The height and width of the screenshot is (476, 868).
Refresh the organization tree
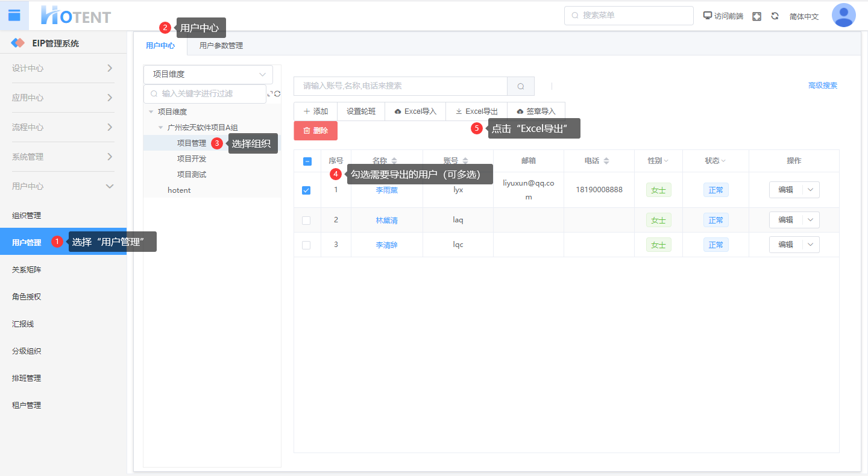[277, 93]
